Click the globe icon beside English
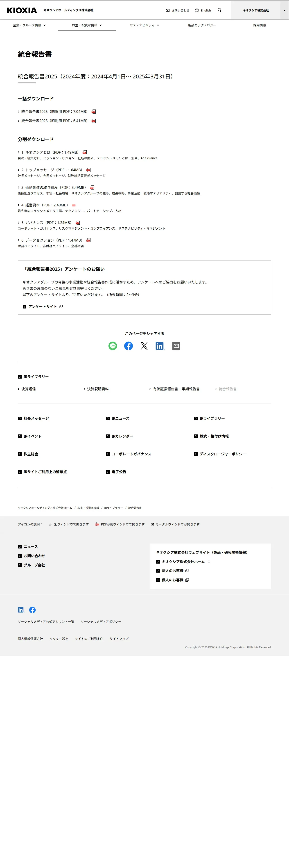This screenshot has width=289, height=868. 197,10
